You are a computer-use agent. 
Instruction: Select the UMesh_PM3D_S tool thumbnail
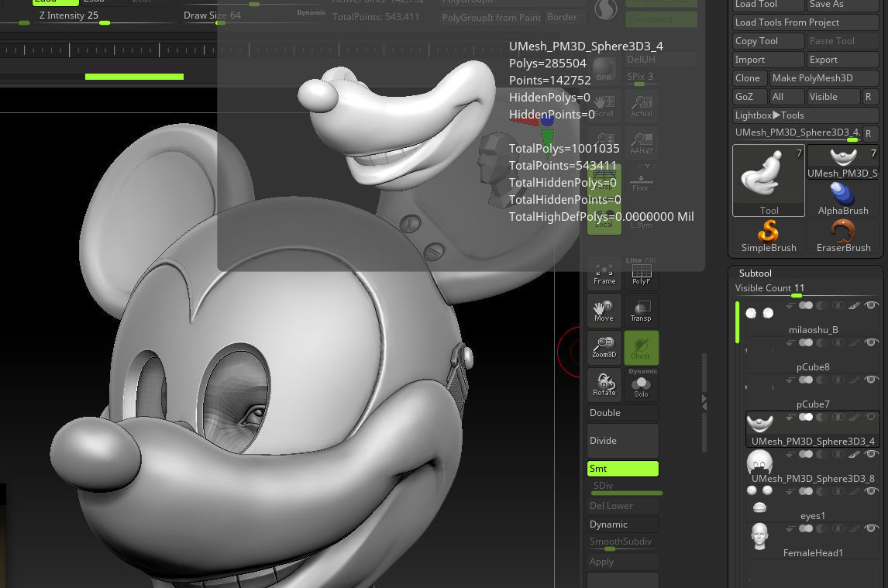[843, 162]
